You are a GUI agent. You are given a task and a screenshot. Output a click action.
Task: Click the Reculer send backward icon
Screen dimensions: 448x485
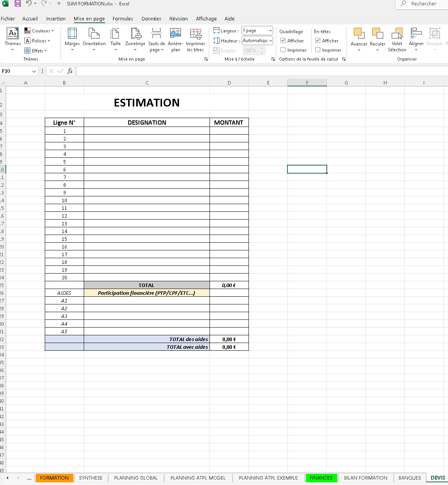[x=377, y=34]
